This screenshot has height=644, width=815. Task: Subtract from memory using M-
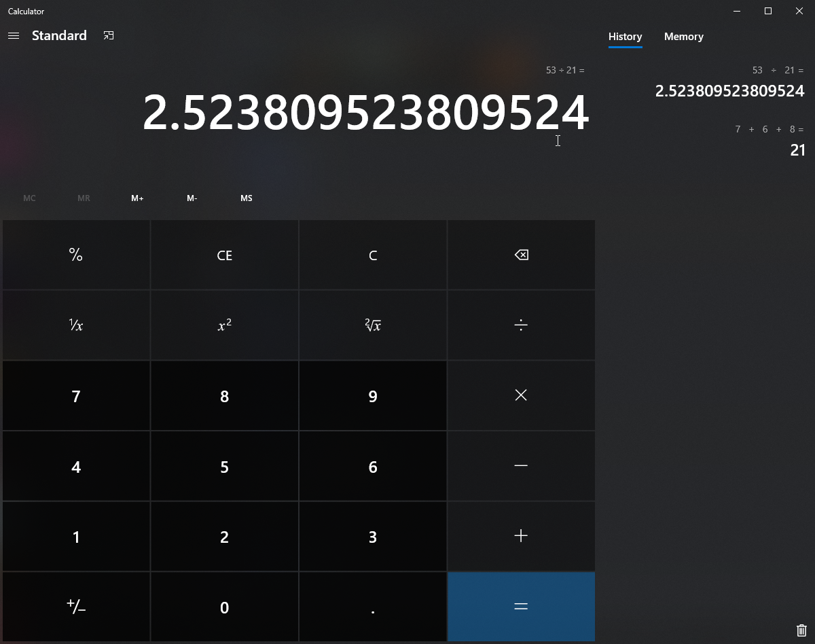(x=192, y=198)
